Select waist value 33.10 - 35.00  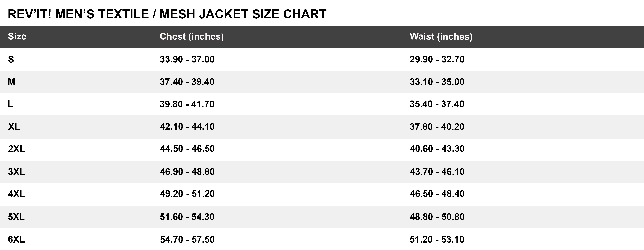coord(437,82)
